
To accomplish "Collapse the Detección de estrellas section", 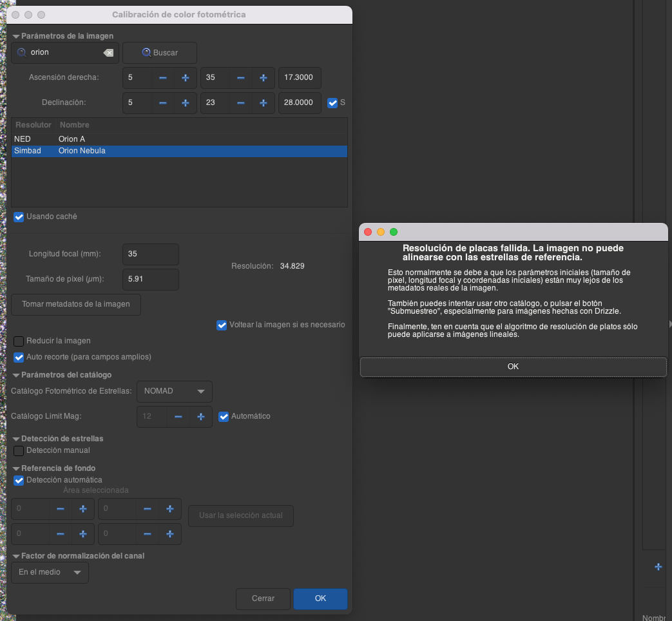I will pyautogui.click(x=16, y=439).
